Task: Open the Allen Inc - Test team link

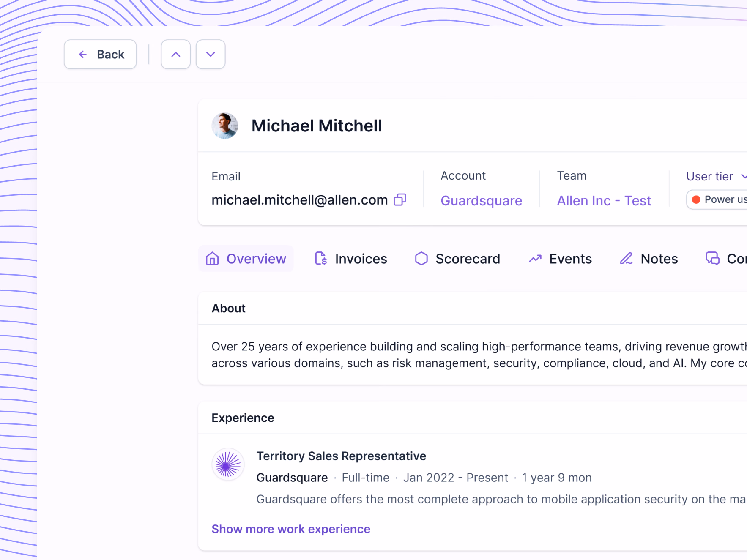Action: tap(604, 200)
